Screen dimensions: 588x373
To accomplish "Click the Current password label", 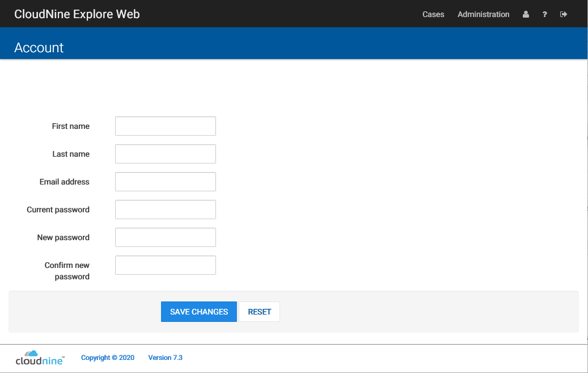I will click(x=58, y=209).
